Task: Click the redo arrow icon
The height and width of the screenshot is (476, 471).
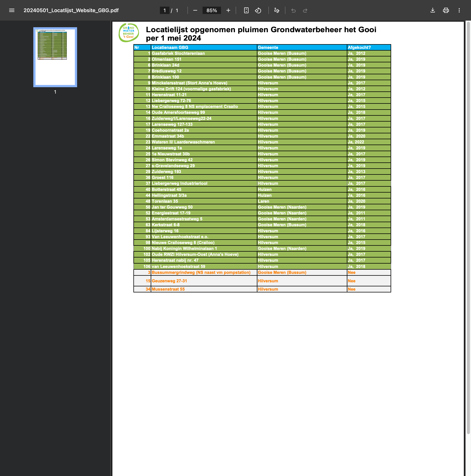Action: coord(305,10)
